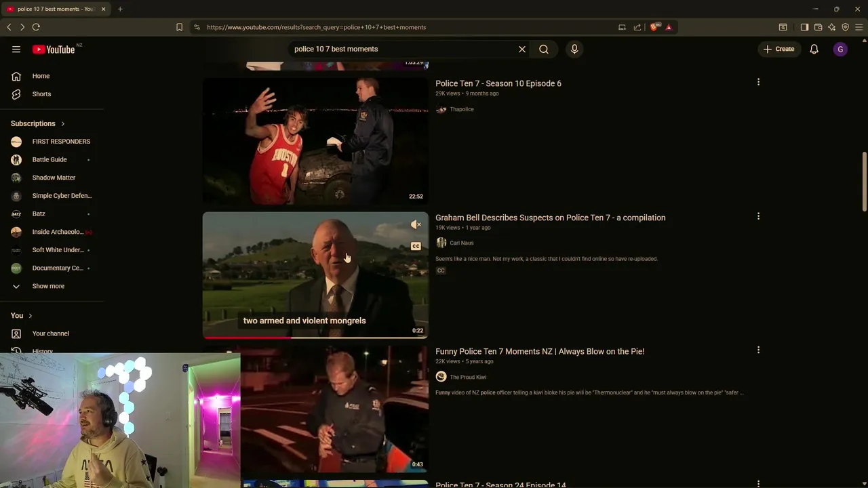868x488 pixels.
Task: Open a new browser tab
Action: click(x=120, y=9)
